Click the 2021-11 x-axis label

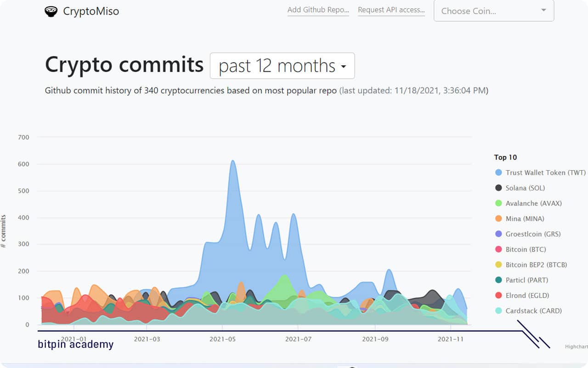pyautogui.click(x=451, y=339)
